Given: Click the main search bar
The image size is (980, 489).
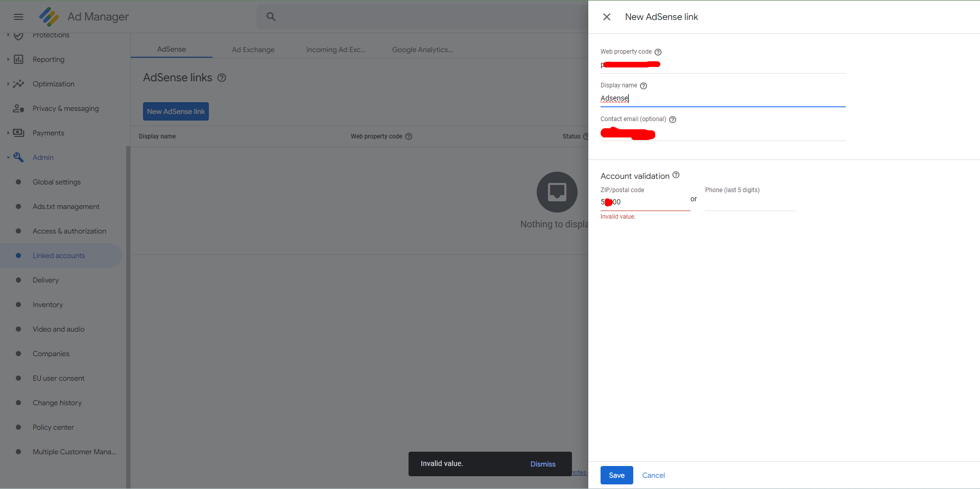Looking at the screenshot, I should (423, 17).
